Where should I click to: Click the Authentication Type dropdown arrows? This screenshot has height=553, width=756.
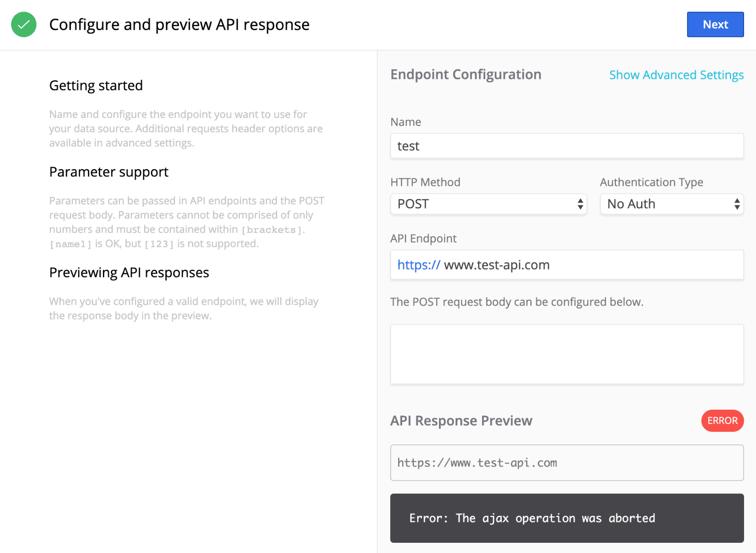(736, 204)
